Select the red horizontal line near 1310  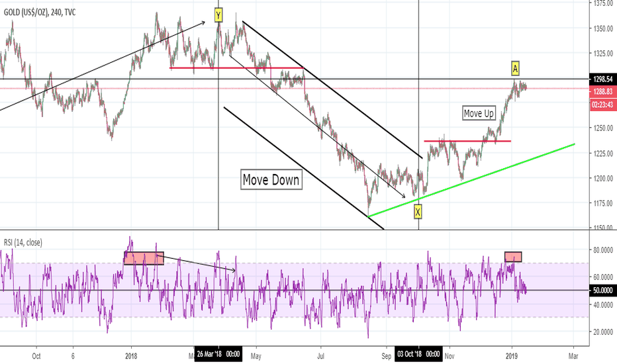coord(236,68)
